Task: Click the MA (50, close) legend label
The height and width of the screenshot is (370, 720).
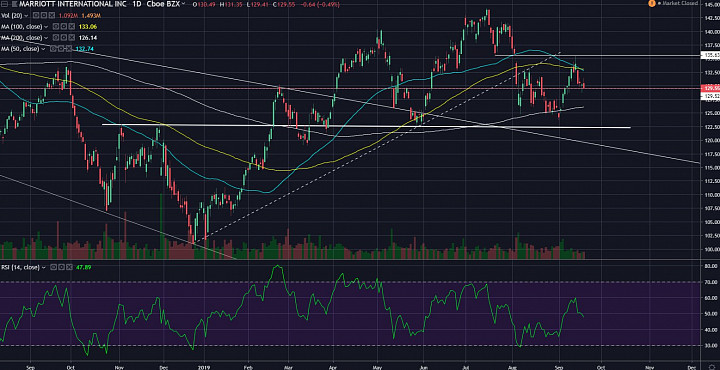Action: [x=20, y=49]
